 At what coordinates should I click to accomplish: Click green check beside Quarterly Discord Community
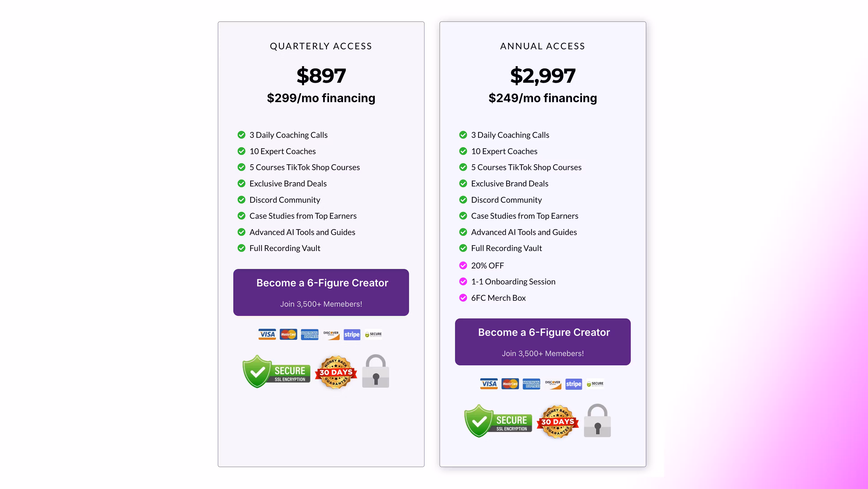click(x=241, y=200)
